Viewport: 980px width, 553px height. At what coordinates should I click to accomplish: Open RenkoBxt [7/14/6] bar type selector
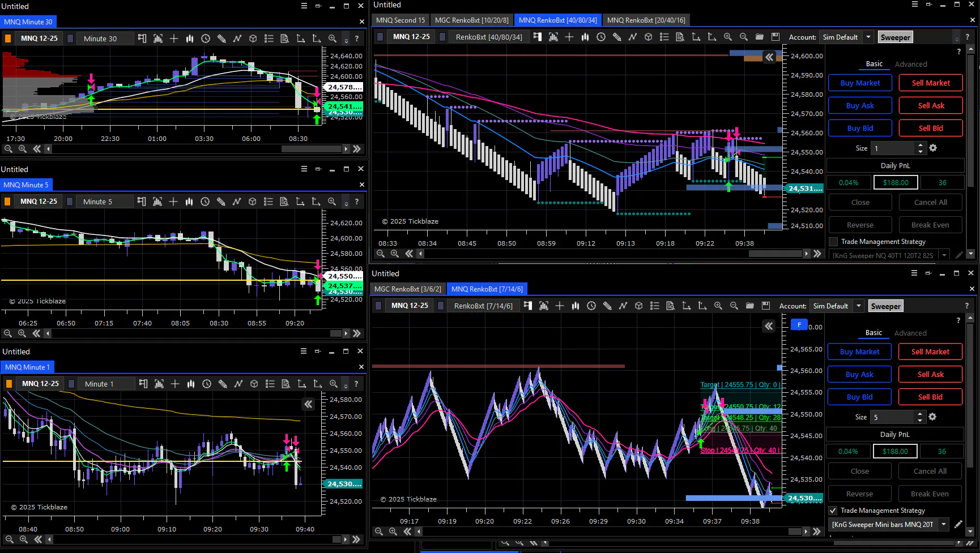click(x=483, y=306)
